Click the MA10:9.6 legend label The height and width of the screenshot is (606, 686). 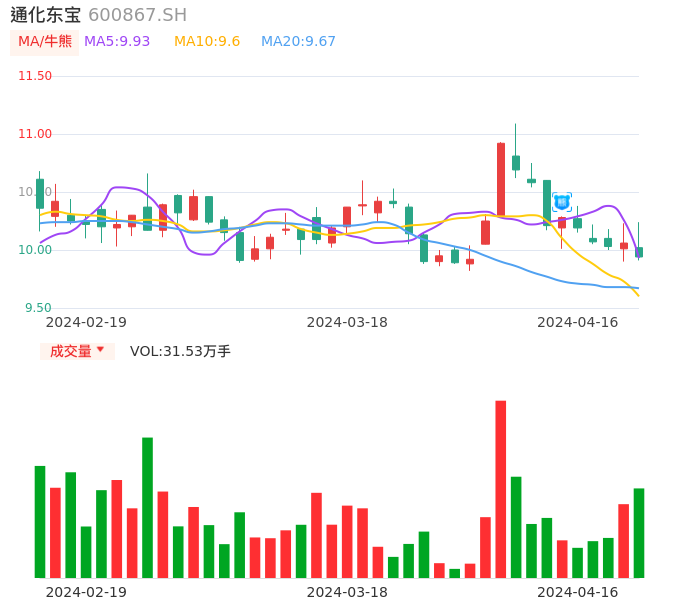coord(207,42)
